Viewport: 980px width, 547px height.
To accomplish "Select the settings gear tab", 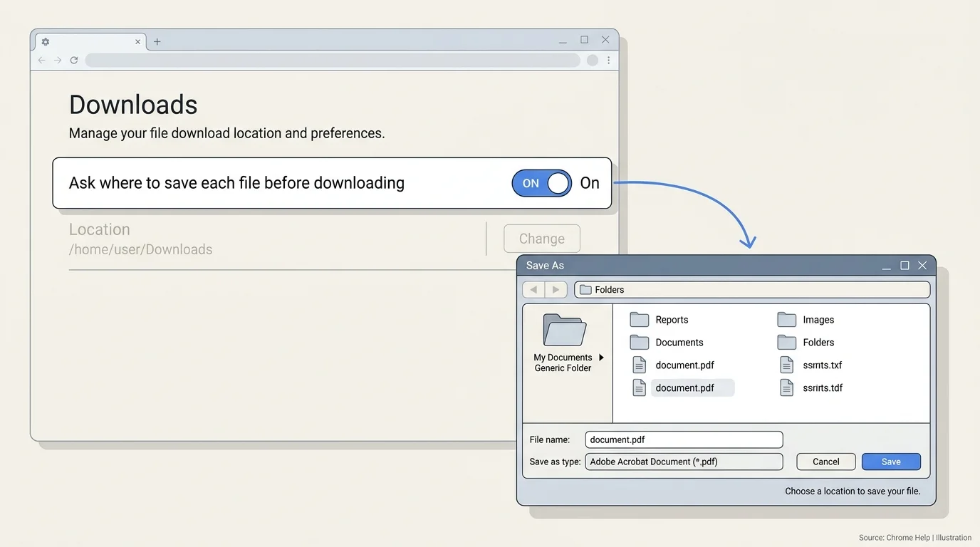I will tap(46, 42).
